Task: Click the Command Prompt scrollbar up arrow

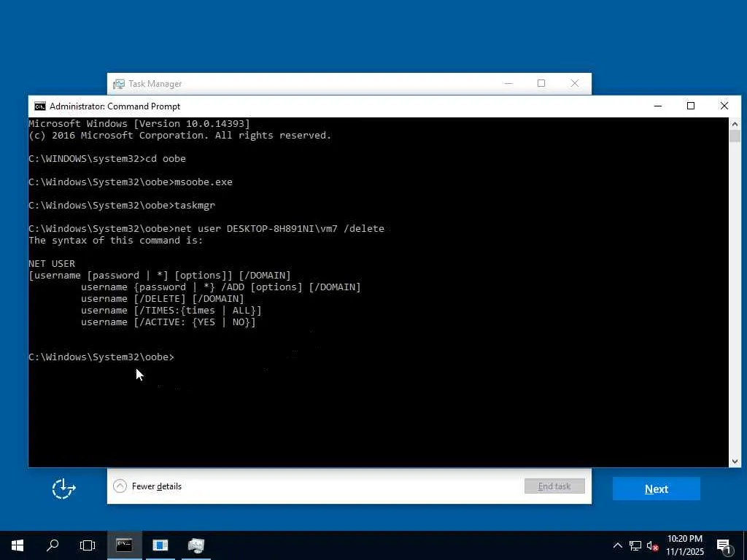Action: coord(735,124)
